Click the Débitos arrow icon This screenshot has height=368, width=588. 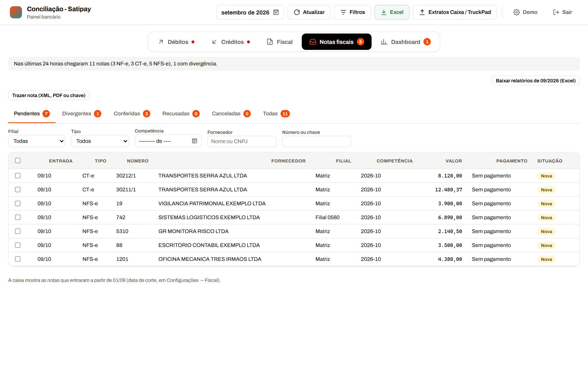click(x=161, y=42)
